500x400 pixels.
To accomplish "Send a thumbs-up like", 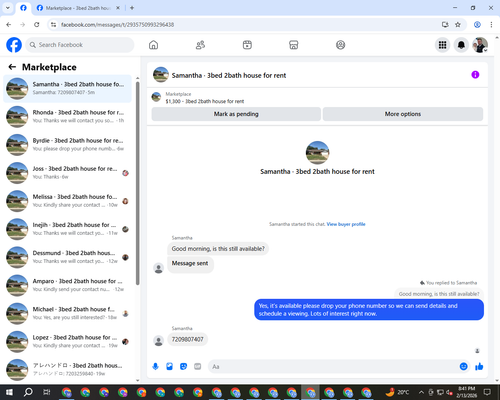I will 479,367.
